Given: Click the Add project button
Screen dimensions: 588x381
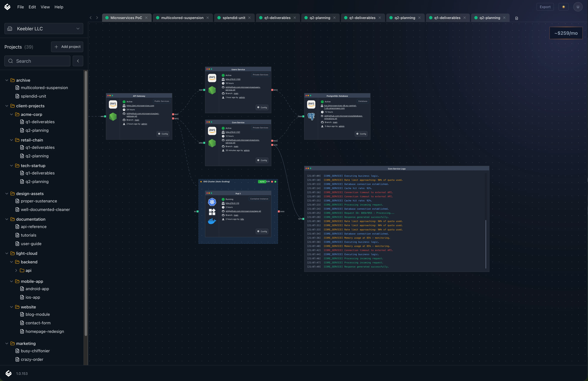Looking at the screenshot, I should coord(67,47).
